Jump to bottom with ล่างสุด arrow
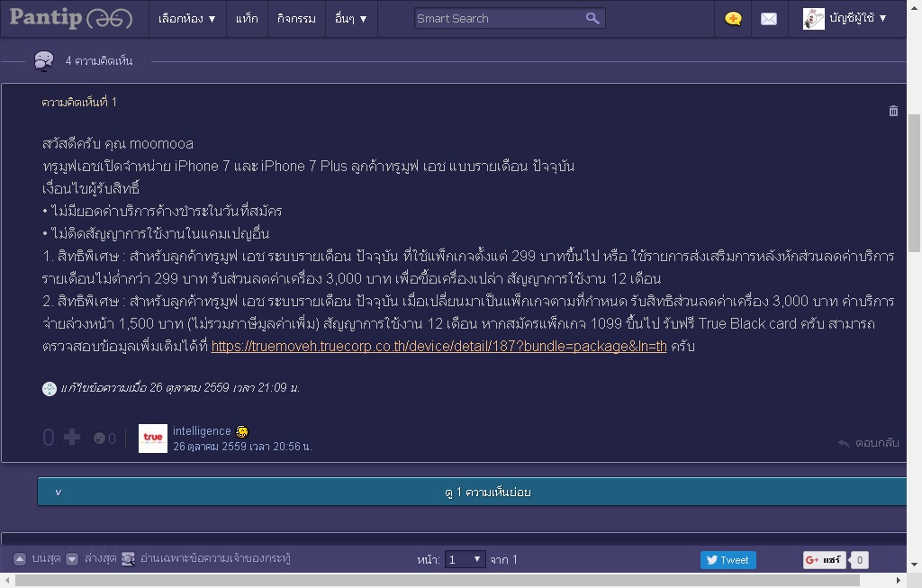The image size is (922, 588). point(72,558)
